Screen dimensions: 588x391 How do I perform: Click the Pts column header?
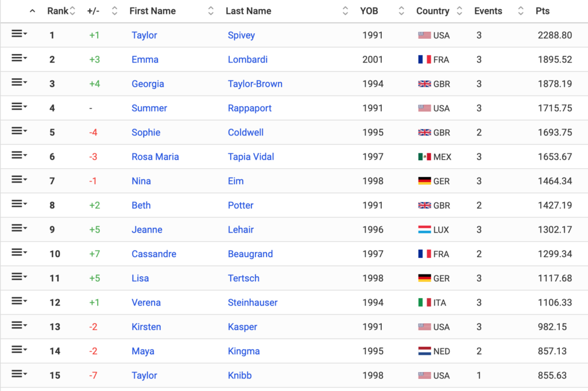(543, 11)
